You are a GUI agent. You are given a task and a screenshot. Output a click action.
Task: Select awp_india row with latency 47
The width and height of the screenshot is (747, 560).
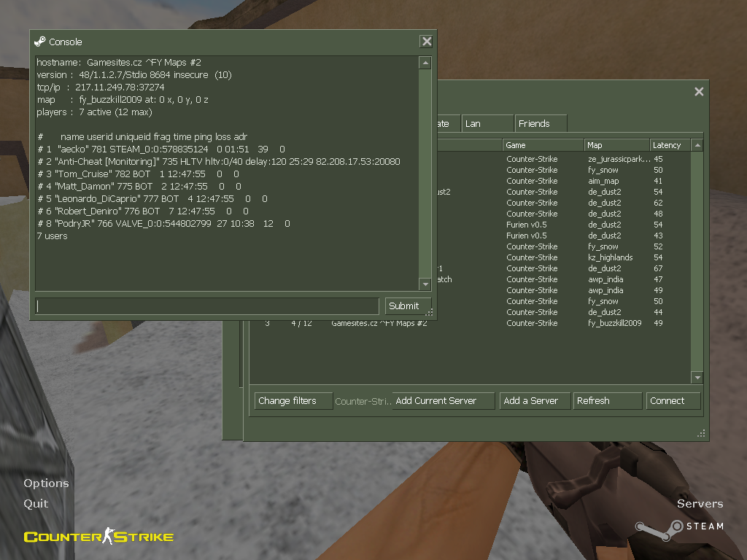click(564, 279)
